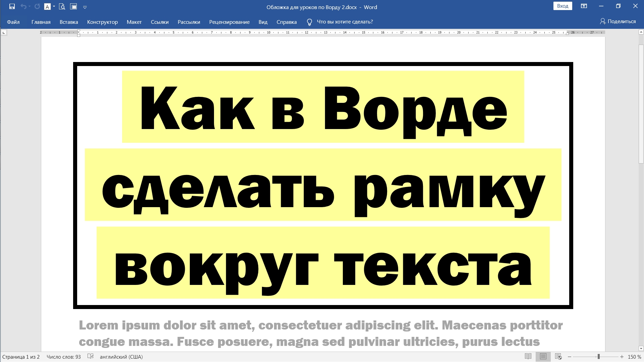Click 'Число слов: 93' word count
Viewport: 644px width, 362px height.
(64, 357)
